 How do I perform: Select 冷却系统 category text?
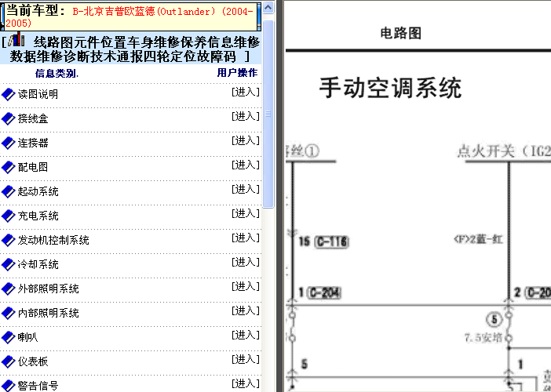tap(38, 264)
